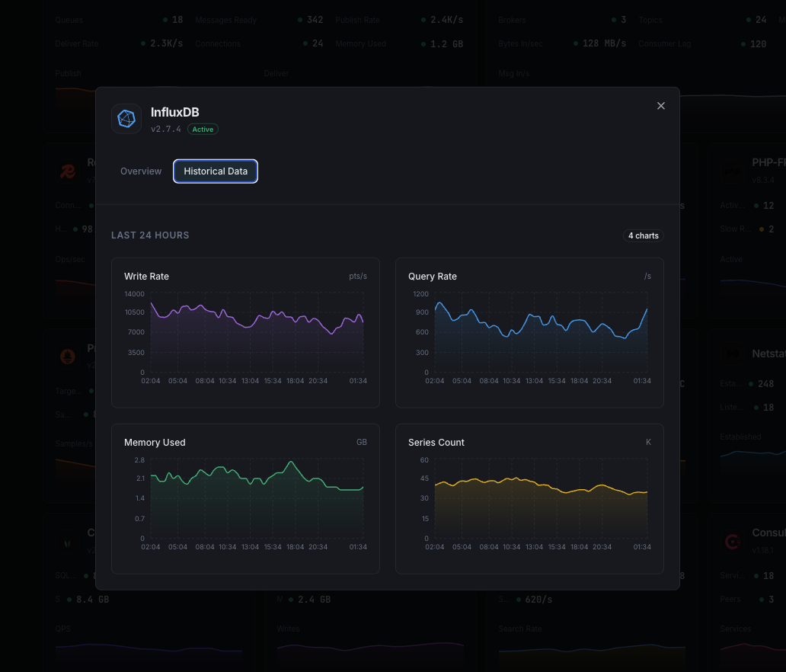Click the status dot beside Brokers count
Screen dimensions: 786x672
pos(615,20)
